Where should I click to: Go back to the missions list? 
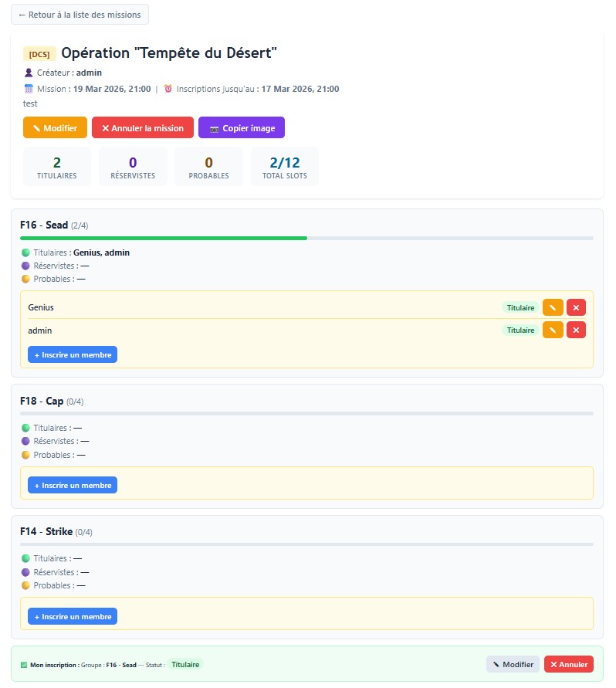80,15
